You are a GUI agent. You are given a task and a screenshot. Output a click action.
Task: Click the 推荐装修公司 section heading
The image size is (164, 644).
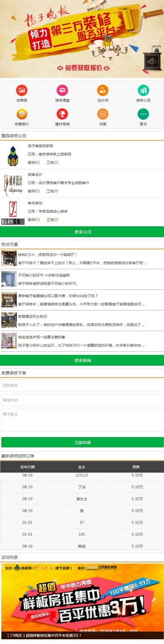(x=14, y=136)
